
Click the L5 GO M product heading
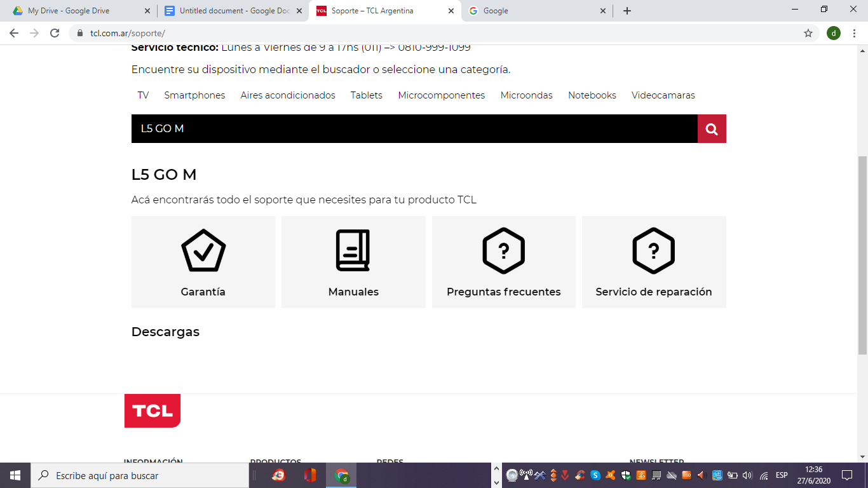pyautogui.click(x=164, y=175)
